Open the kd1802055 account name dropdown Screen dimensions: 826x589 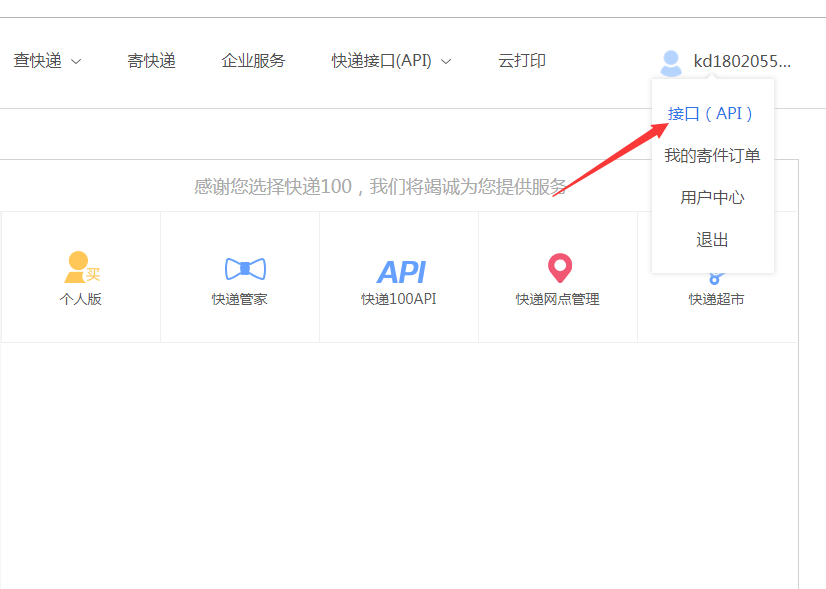click(x=741, y=62)
